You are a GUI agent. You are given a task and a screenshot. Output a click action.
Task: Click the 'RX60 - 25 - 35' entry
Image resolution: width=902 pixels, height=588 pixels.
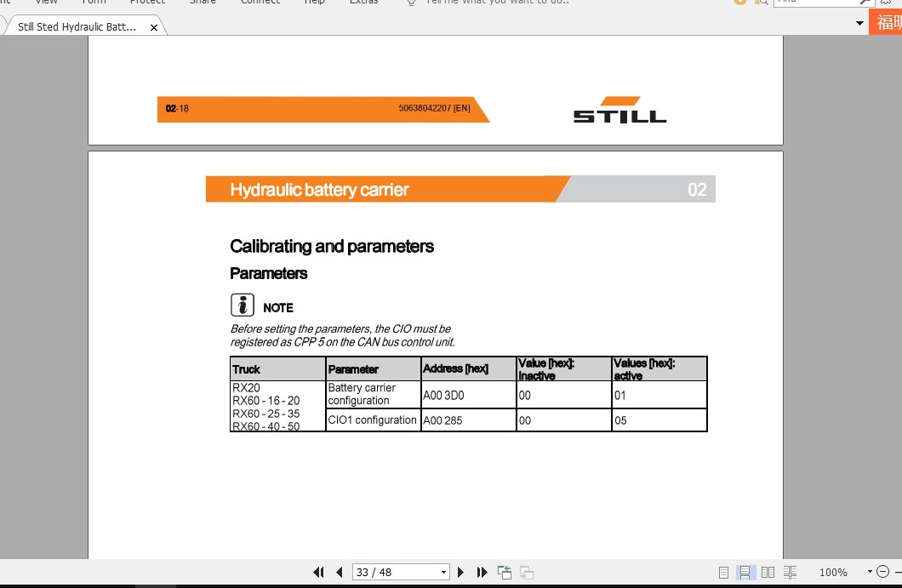coord(265,414)
